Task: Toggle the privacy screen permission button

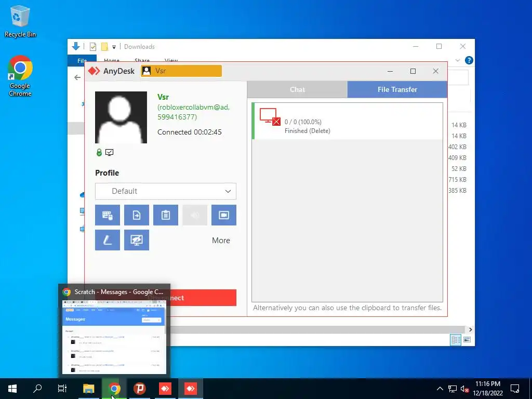Action: coord(137,240)
